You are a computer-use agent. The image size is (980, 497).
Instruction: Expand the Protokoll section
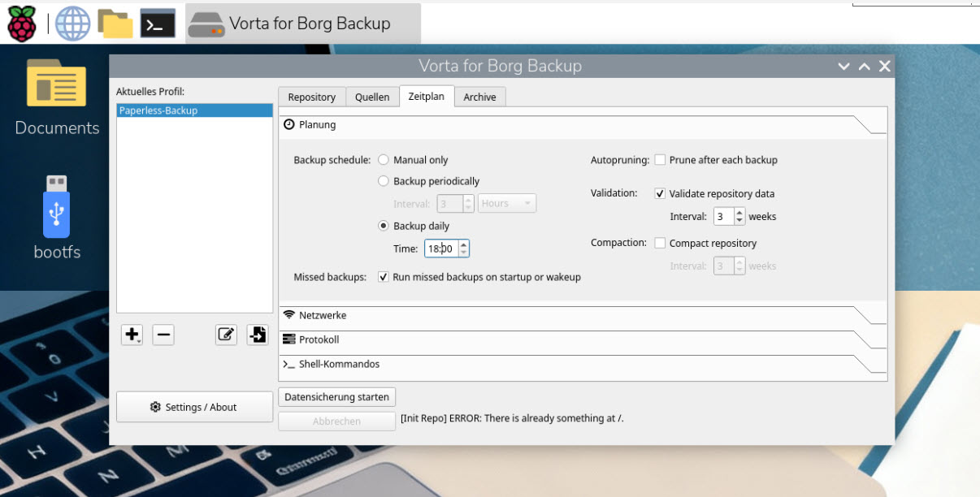click(319, 339)
